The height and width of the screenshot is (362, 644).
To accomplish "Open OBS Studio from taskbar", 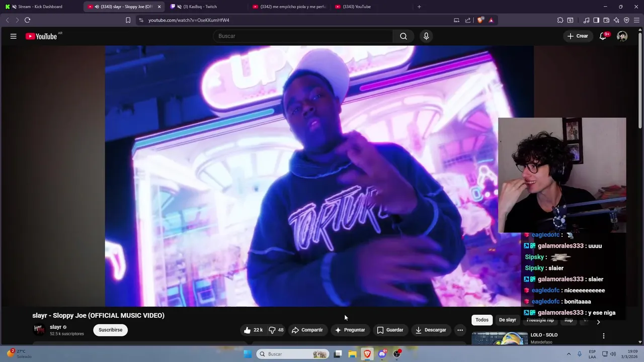I will pos(397,354).
